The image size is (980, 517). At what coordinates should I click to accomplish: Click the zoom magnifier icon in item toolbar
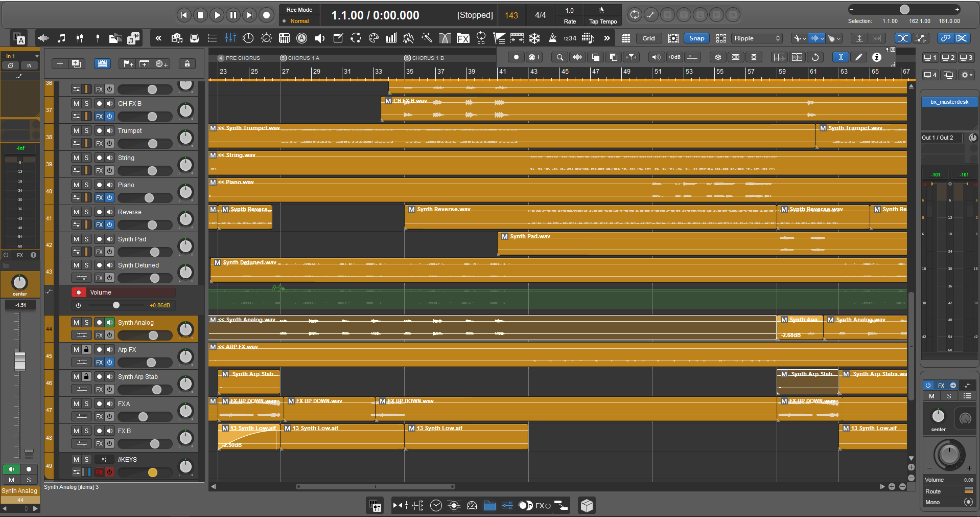coord(560,57)
